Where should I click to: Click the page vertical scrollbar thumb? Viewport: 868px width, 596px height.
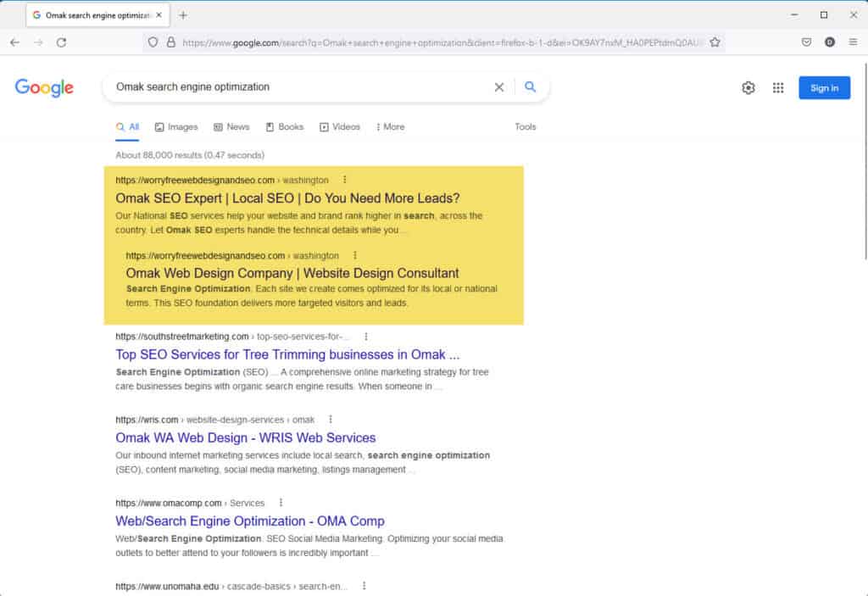(865, 160)
